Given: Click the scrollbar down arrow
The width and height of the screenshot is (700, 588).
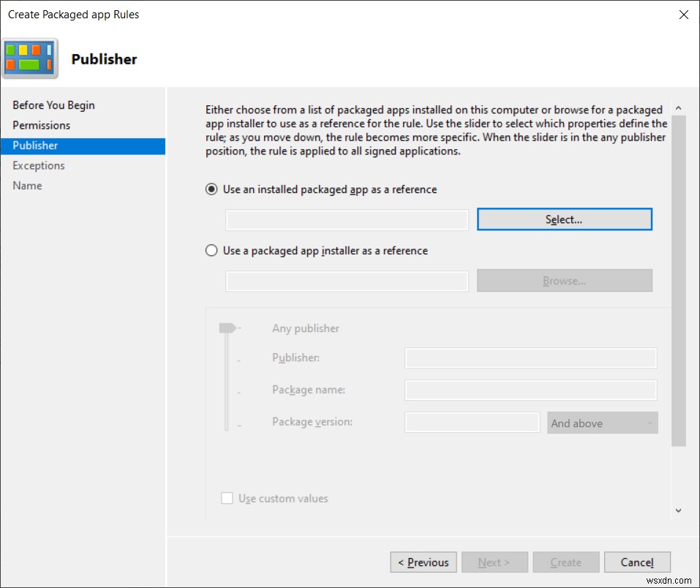Looking at the screenshot, I should pyautogui.click(x=679, y=510).
